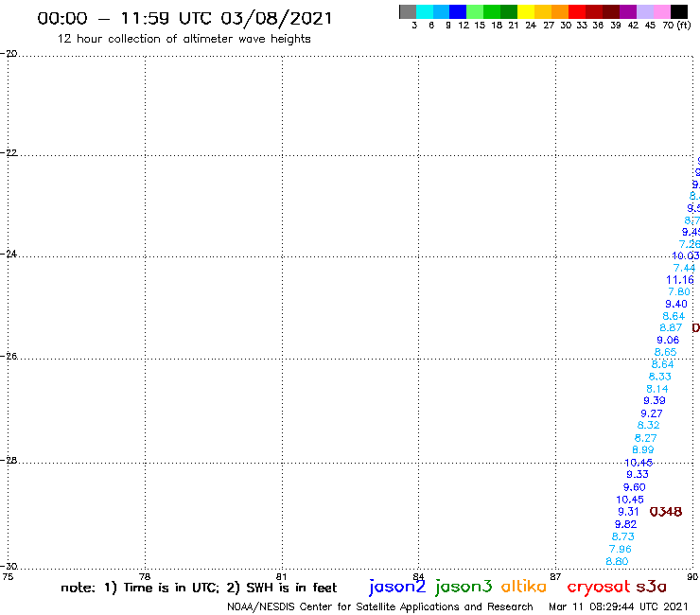Click the wave height value 9.39

[x=655, y=400]
